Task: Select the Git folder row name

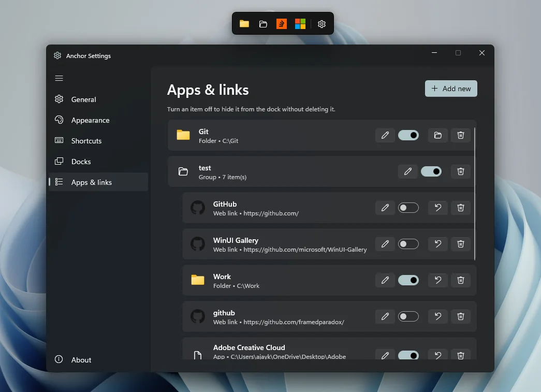Action: pos(203,132)
